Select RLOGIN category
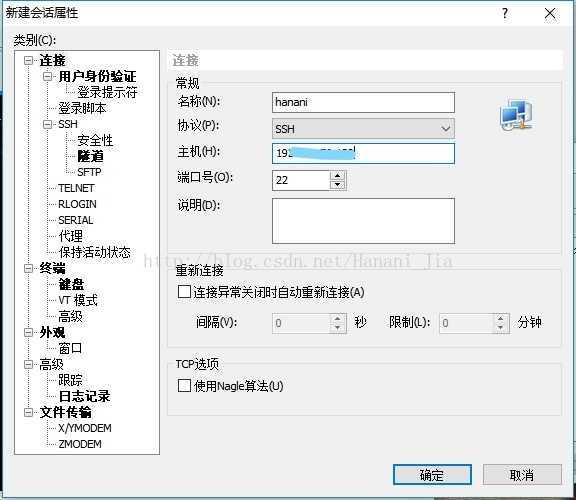This screenshot has height=500, width=576. coord(78,204)
